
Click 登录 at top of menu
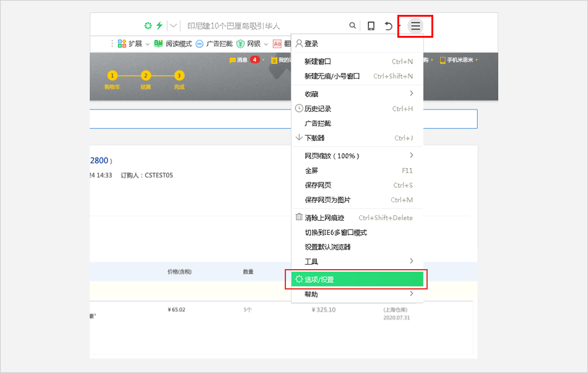311,44
